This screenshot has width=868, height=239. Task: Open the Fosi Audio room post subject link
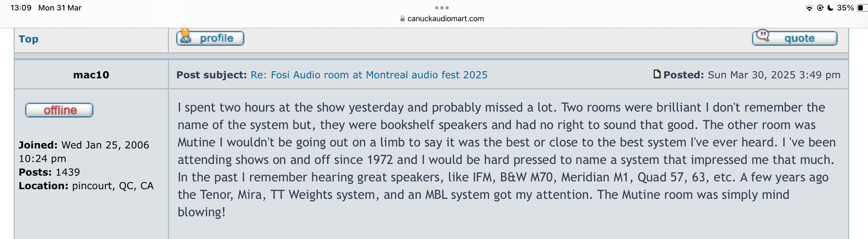click(x=368, y=75)
